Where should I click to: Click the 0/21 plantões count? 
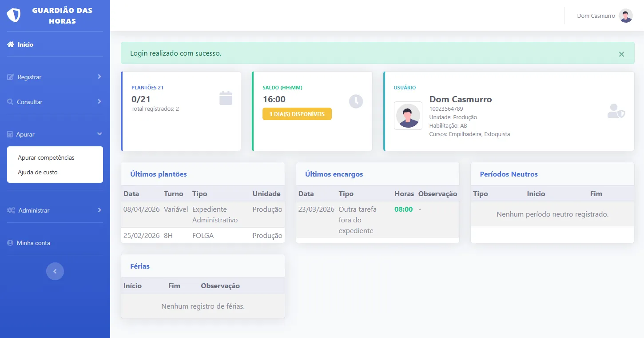tap(141, 100)
